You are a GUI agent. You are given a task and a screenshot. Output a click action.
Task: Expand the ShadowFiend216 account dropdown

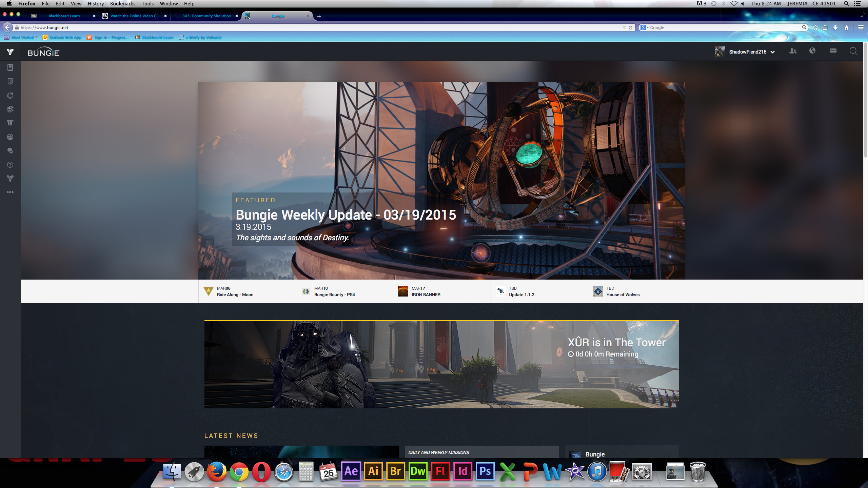(773, 52)
